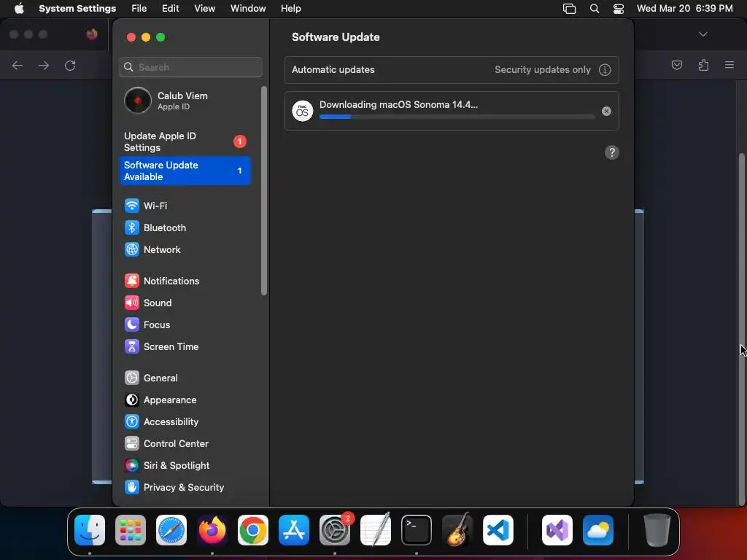
Task: Open Calub Viem Apple ID profile
Action: coord(186,101)
